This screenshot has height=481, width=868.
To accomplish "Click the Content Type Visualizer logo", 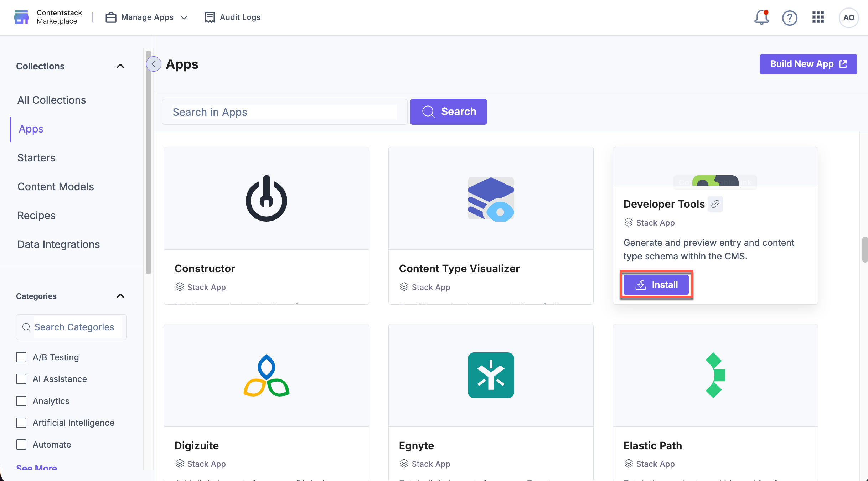I will (x=491, y=199).
